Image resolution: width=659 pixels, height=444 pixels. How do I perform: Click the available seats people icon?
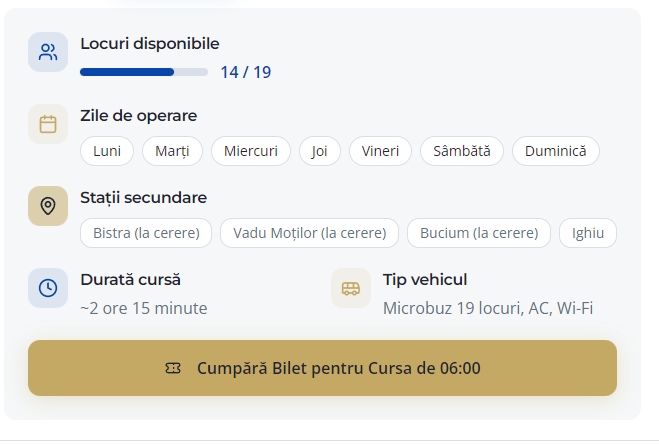tap(48, 53)
